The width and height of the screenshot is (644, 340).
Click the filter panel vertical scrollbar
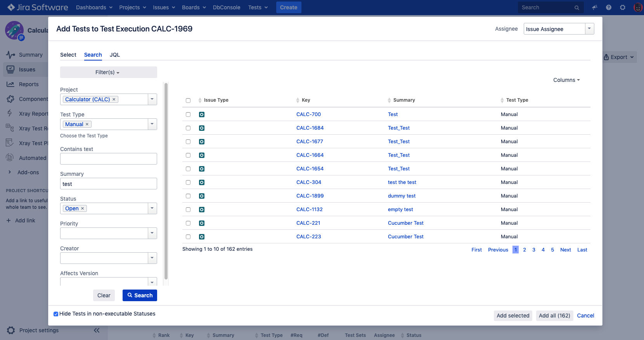point(166,181)
